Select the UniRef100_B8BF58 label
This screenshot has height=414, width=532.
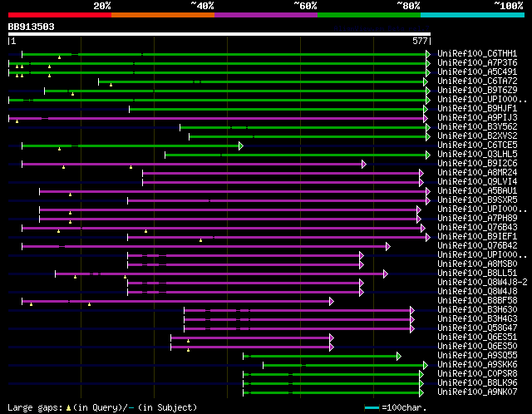(477, 301)
